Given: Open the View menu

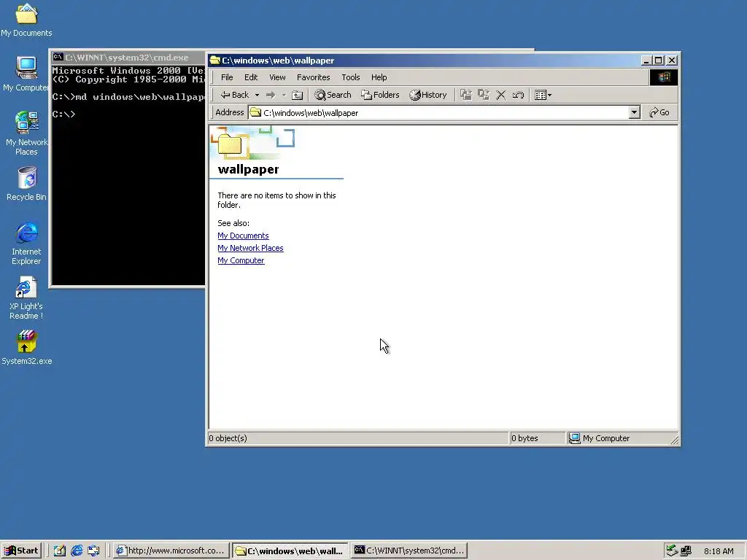Looking at the screenshot, I should (x=277, y=77).
